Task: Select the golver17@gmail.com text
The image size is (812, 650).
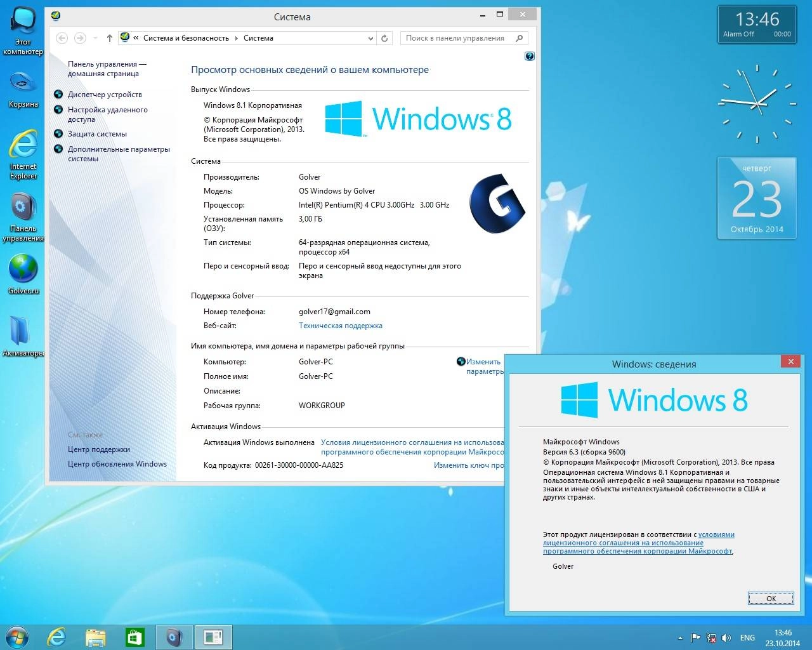Action: click(334, 312)
